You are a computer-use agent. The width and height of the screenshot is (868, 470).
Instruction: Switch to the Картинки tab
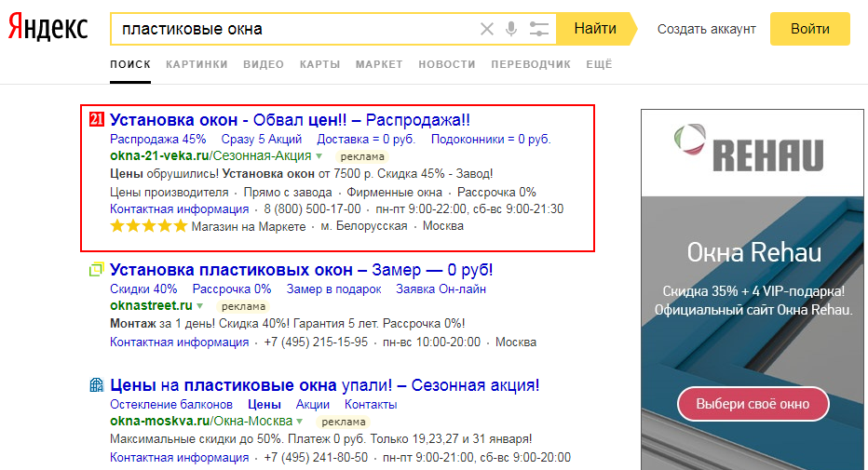197,64
